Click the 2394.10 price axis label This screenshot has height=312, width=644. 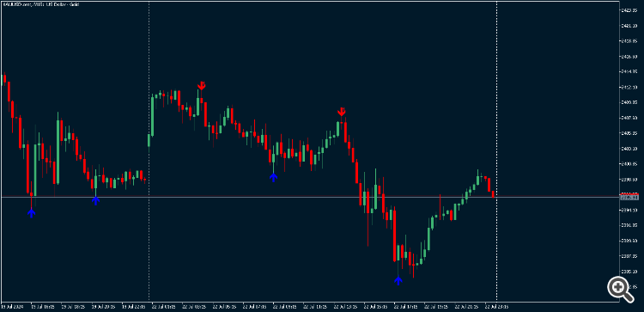[x=629, y=210]
